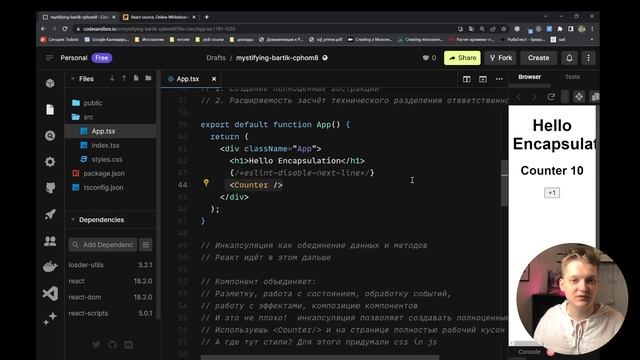Click the lightbulb quick-fix icon on line 44

206,183
